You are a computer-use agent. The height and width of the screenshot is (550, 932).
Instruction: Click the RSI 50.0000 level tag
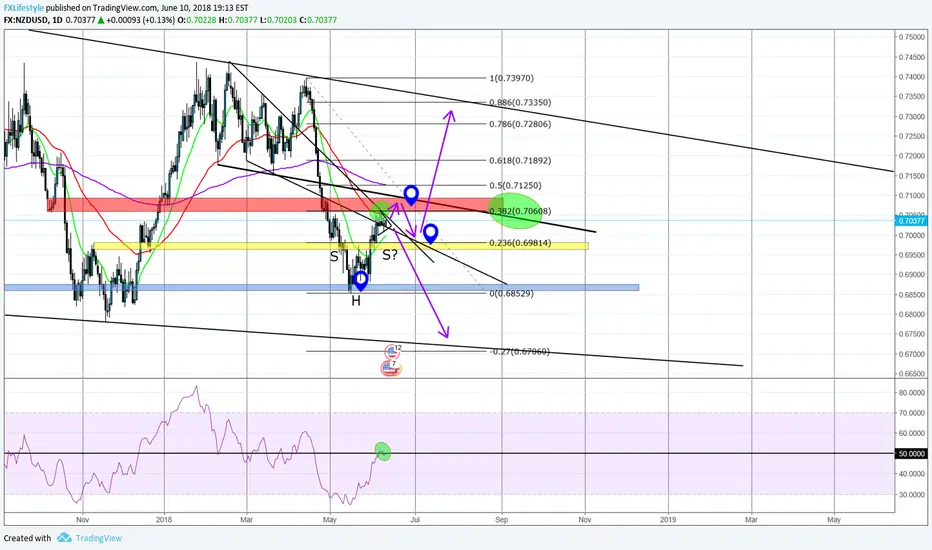pos(911,454)
